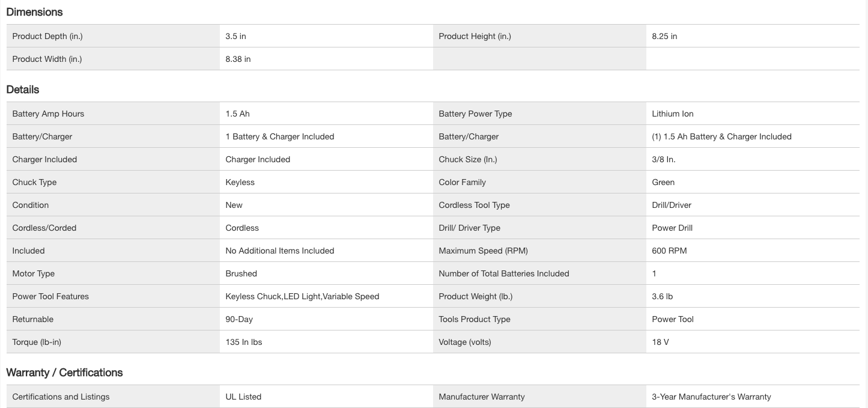Select the Lithium Ion value
Viewport: 868px width, 408px height.
pyautogui.click(x=673, y=114)
